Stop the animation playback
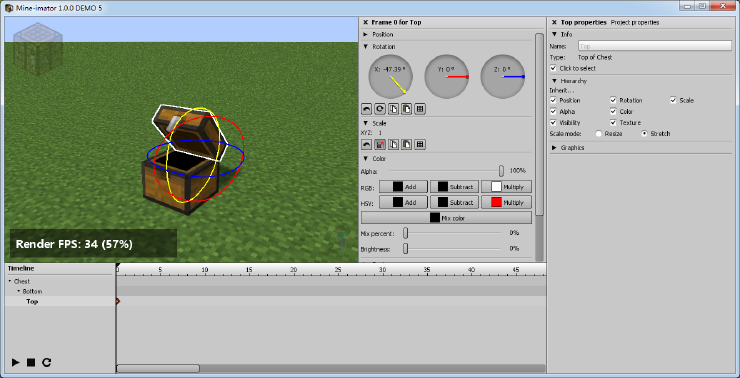Screen dimensions: 740x378 31,362
